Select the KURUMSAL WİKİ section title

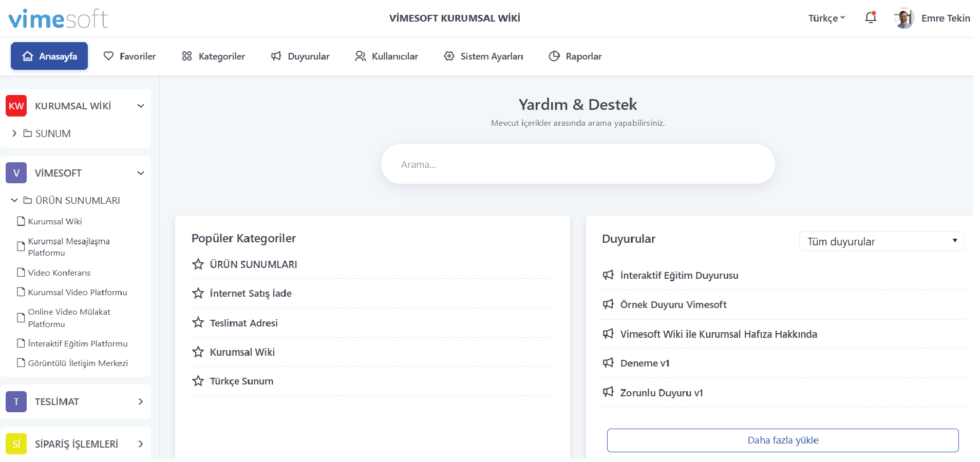(x=73, y=106)
